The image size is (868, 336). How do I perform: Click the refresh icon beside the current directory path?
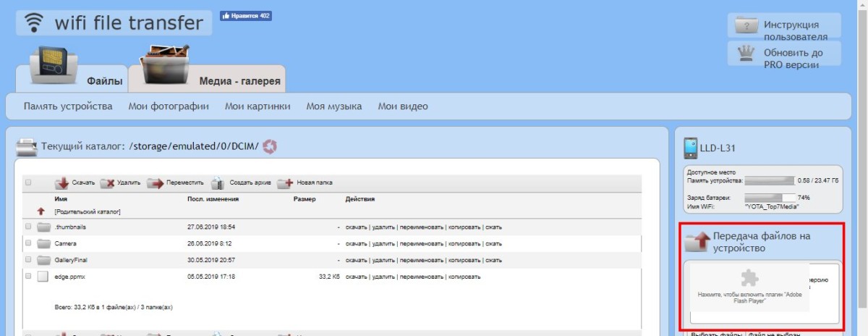[x=270, y=147]
